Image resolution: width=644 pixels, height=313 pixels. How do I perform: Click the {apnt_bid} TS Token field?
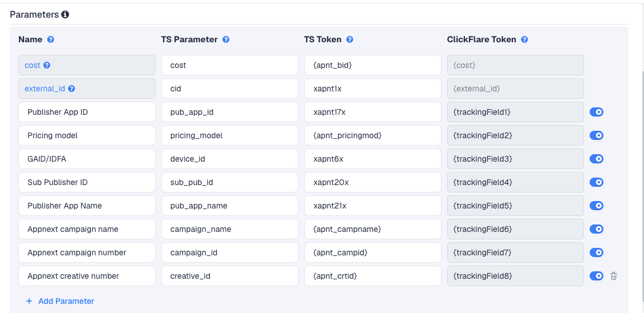pos(372,65)
